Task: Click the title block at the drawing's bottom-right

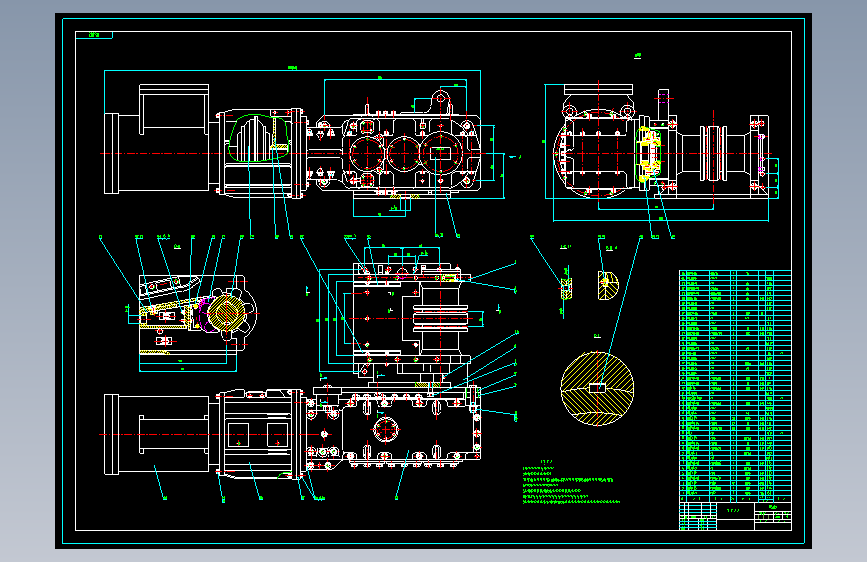Action: [x=735, y=516]
